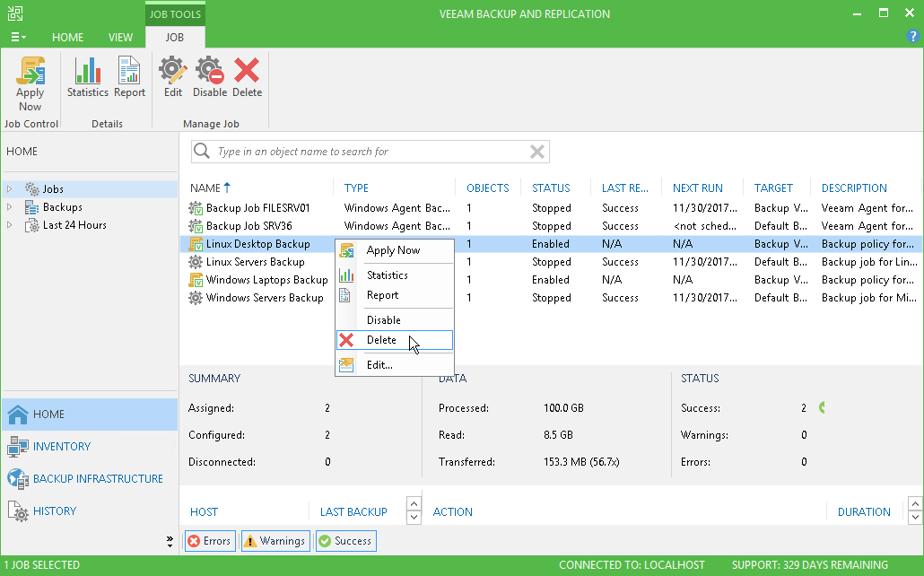
Task: Select Last 24 Hours in tree
Action: tap(74, 224)
